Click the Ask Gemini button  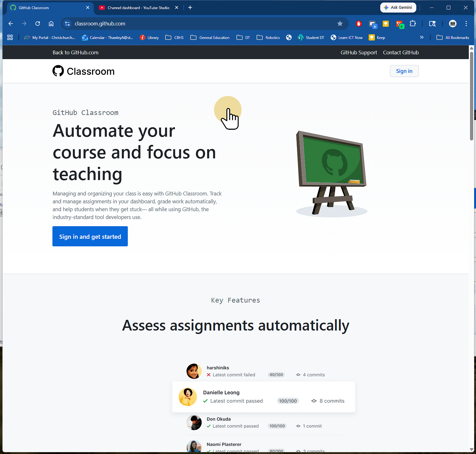398,7
